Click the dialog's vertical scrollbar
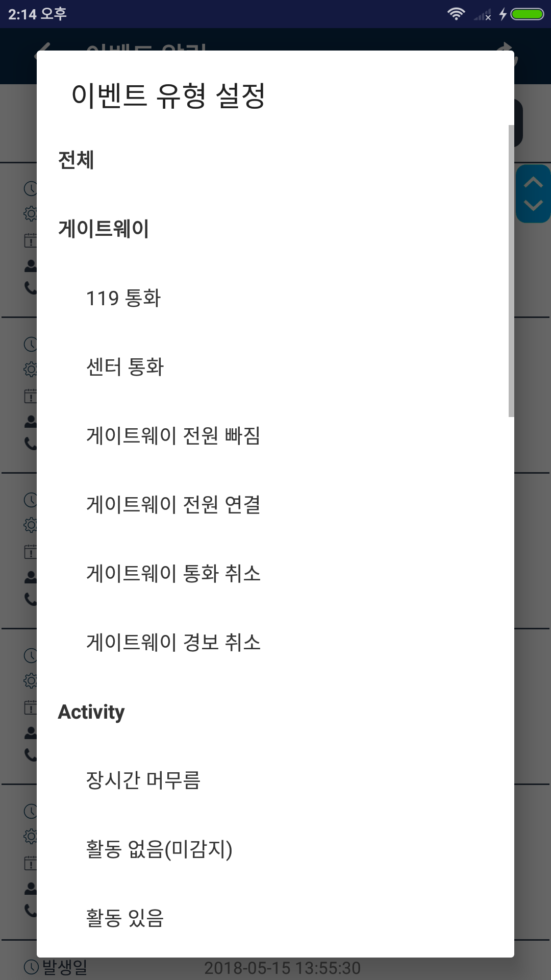551x980 pixels. tap(511, 271)
